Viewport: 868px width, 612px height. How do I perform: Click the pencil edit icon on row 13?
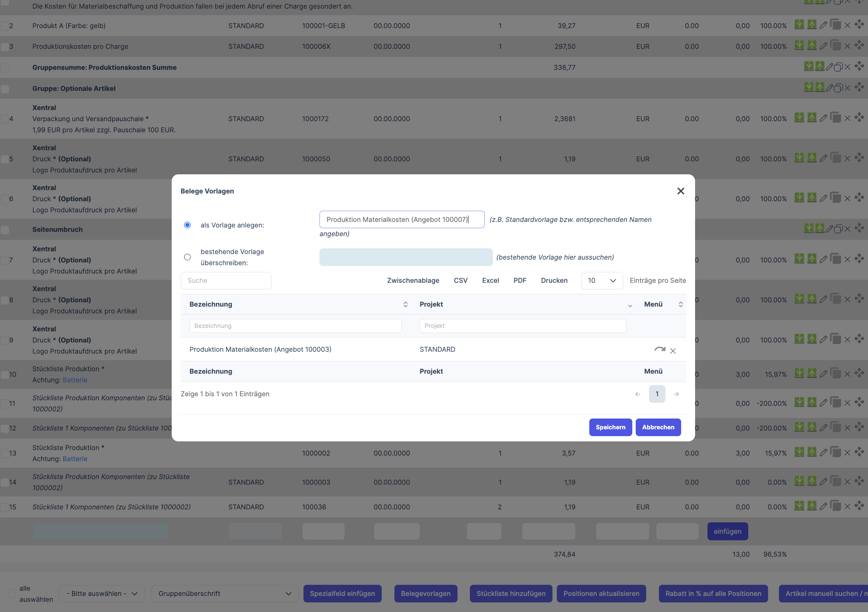click(x=823, y=453)
